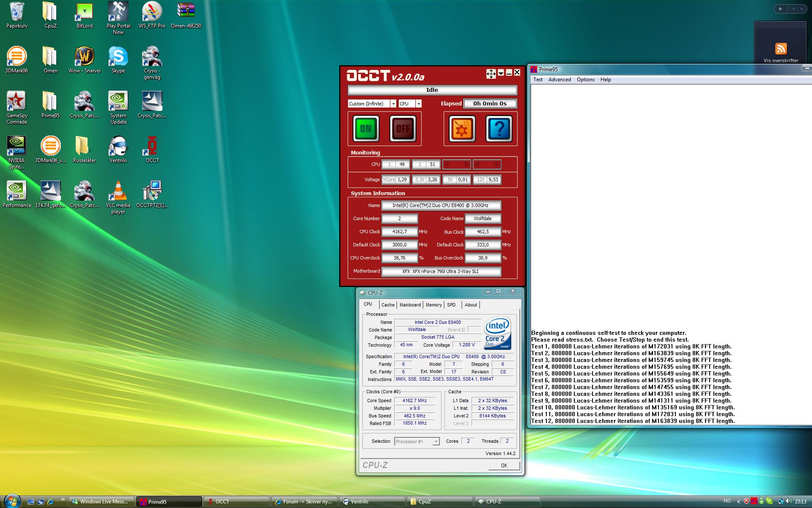Click the CPU Clock 4162,7 value field in OCCT
Viewport: 812px width, 508px height.
click(399, 232)
